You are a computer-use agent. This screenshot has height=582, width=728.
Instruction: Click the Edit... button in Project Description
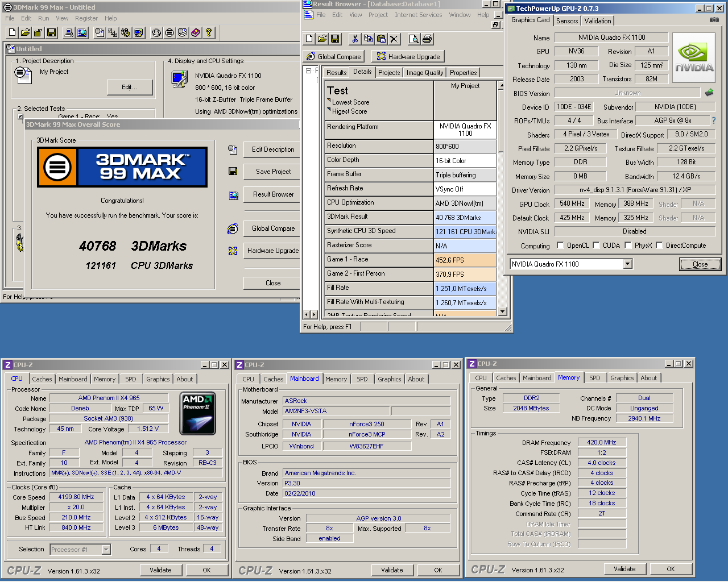[130, 87]
